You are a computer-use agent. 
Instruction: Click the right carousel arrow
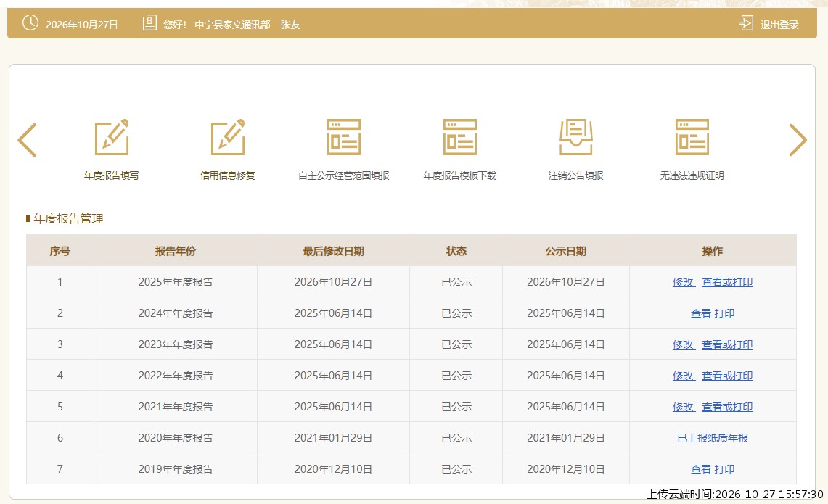tap(798, 140)
